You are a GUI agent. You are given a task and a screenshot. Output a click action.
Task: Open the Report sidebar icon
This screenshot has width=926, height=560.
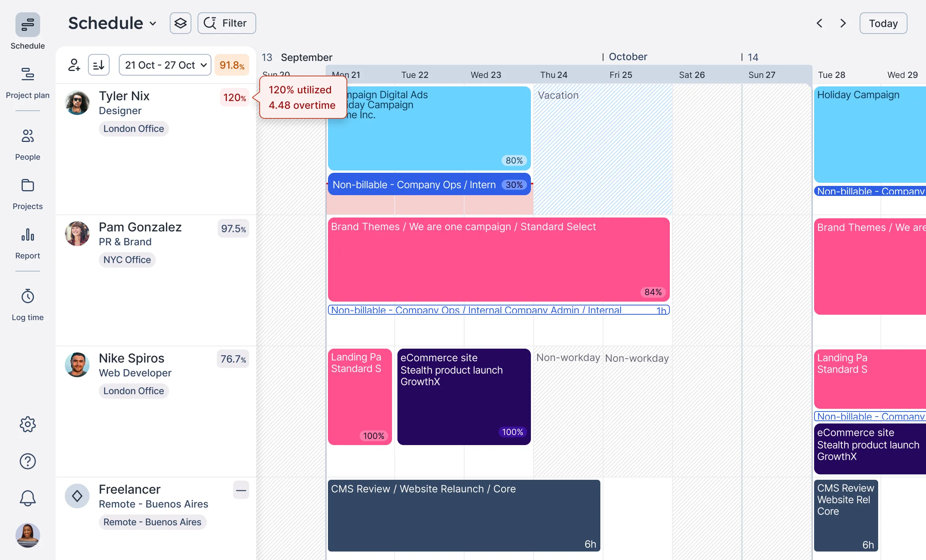pos(27,235)
